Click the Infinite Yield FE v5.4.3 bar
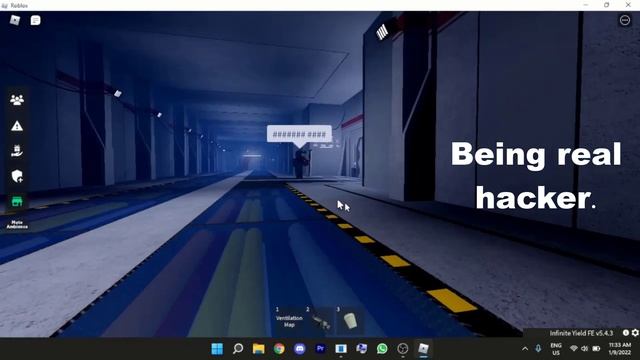Screen dimensions: 640x360 (x=581, y=333)
